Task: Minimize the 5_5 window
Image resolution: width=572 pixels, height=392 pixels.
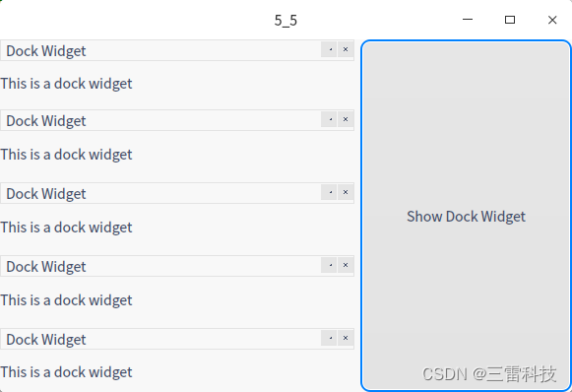Action: coord(468,20)
